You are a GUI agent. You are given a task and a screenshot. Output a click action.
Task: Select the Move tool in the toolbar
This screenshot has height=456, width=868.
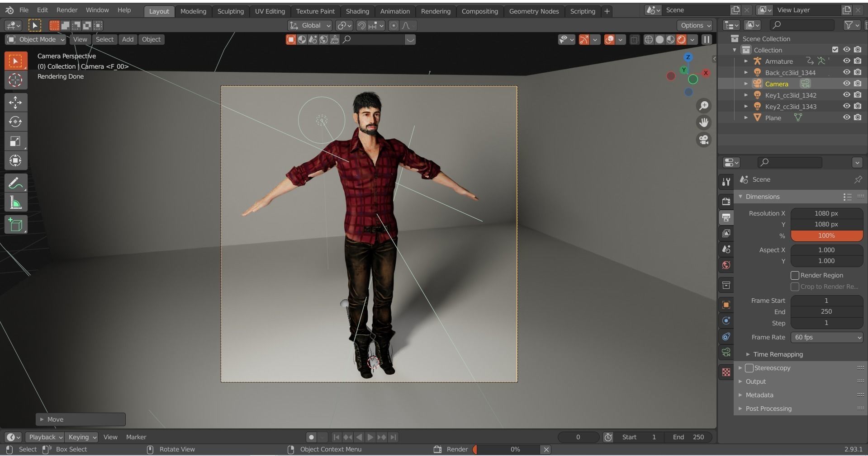click(x=16, y=103)
